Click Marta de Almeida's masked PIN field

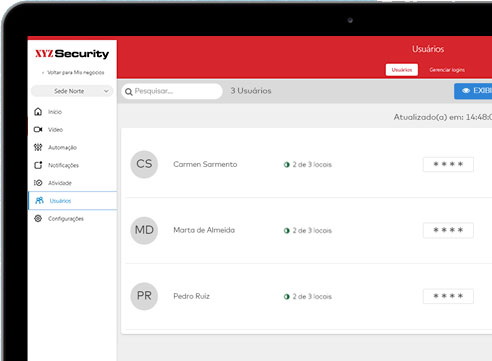[448, 230]
